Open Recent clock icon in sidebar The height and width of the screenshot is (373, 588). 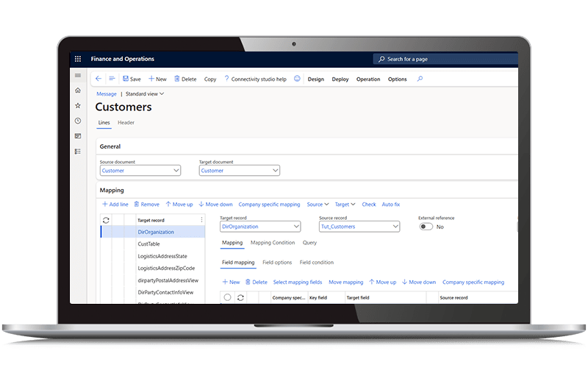point(78,121)
